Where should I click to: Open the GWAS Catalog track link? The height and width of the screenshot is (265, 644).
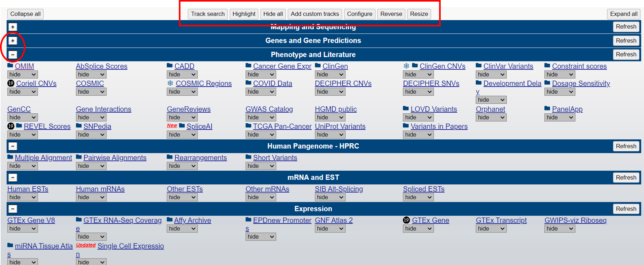pos(269,109)
